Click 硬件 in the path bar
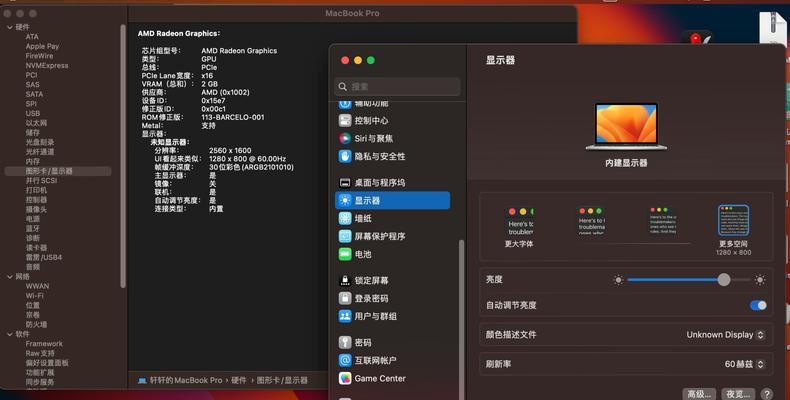This screenshot has width=790, height=400. pos(239,380)
